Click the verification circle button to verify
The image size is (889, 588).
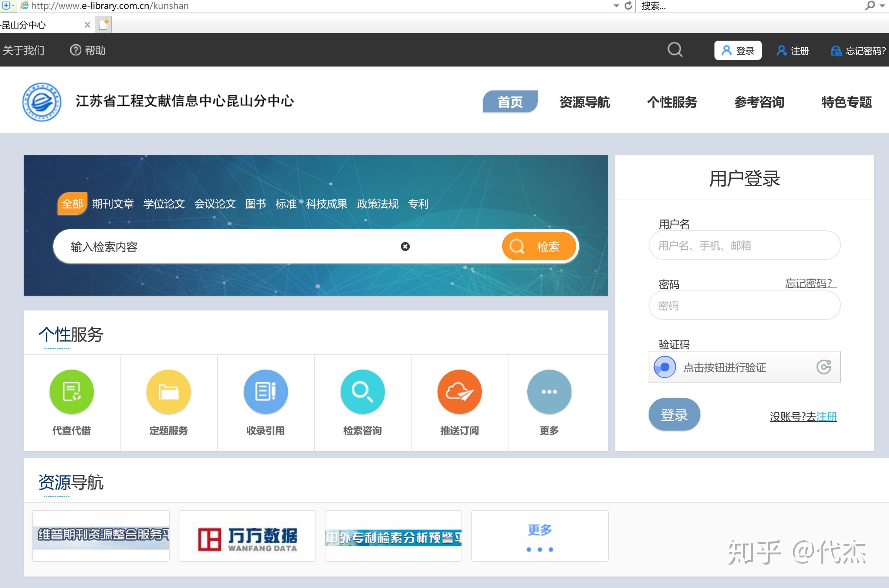664,367
